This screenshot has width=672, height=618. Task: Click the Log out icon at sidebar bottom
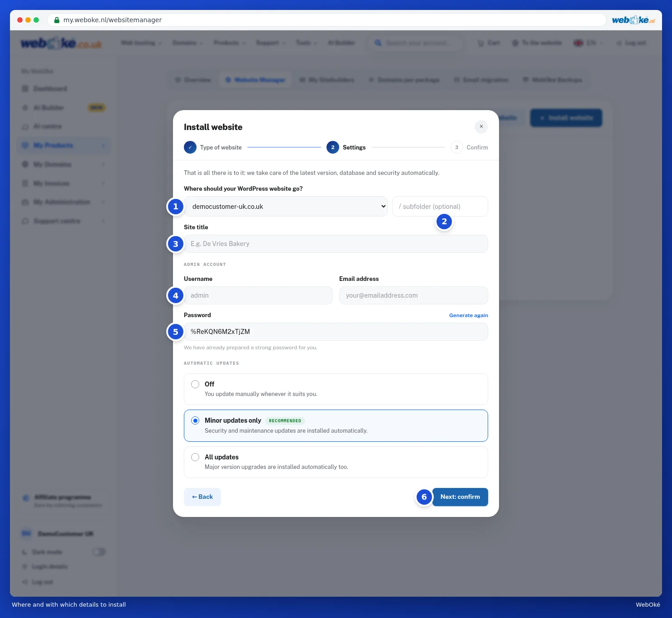tap(25, 582)
